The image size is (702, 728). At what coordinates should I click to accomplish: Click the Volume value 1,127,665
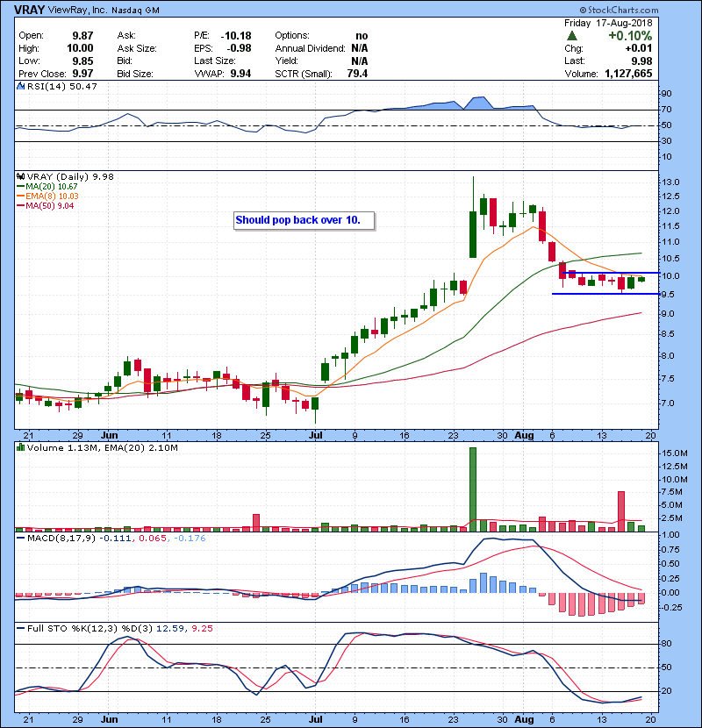coord(628,74)
